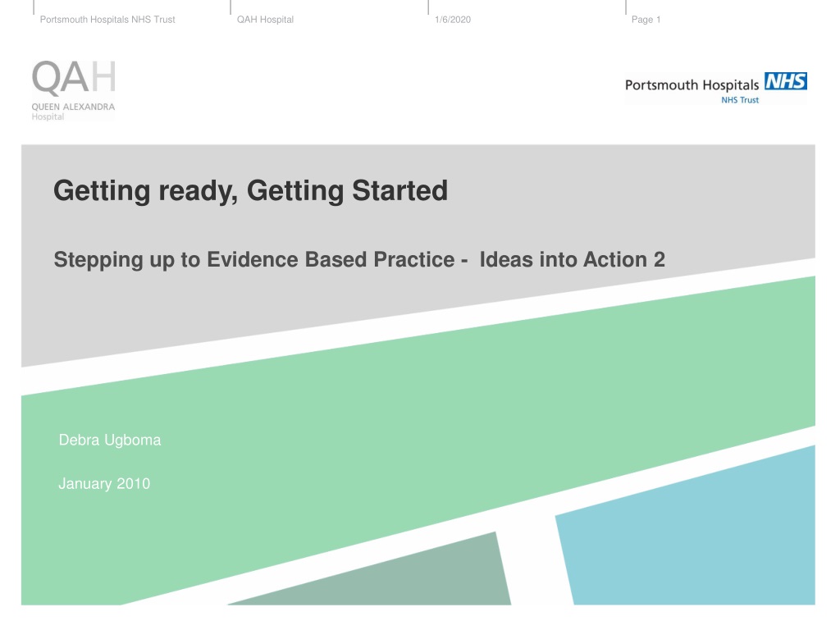840x630 pixels.
Task: Select the 'Getting ready, Getting Started' title
Action: tap(250, 191)
